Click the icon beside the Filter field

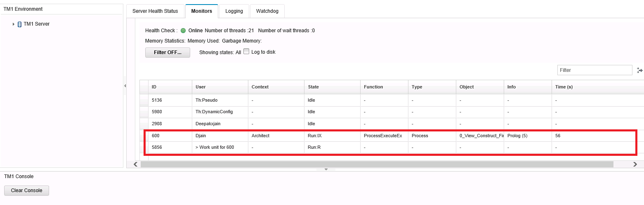(x=639, y=70)
